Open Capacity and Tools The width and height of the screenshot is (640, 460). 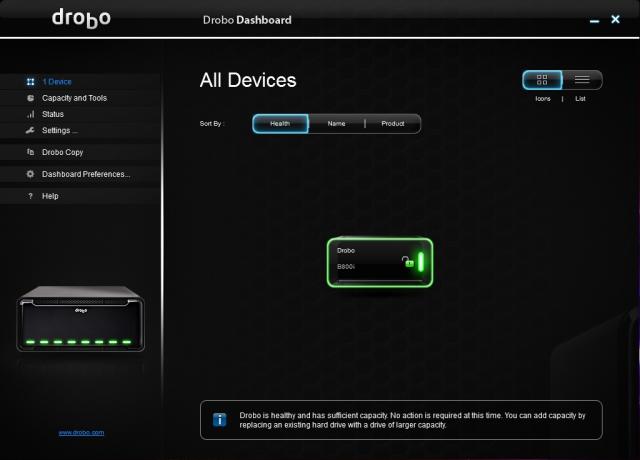[x=81, y=98]
